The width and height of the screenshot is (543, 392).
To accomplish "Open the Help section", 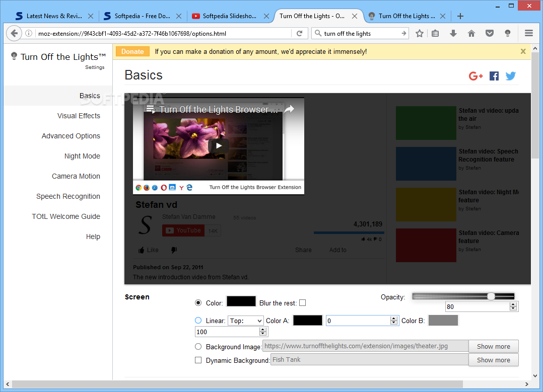I will [93, 237].
